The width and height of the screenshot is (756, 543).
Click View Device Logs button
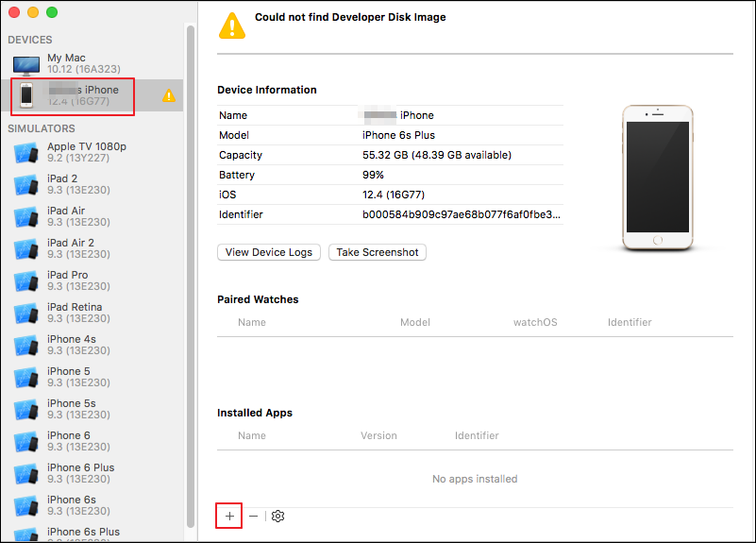(269, 252)
